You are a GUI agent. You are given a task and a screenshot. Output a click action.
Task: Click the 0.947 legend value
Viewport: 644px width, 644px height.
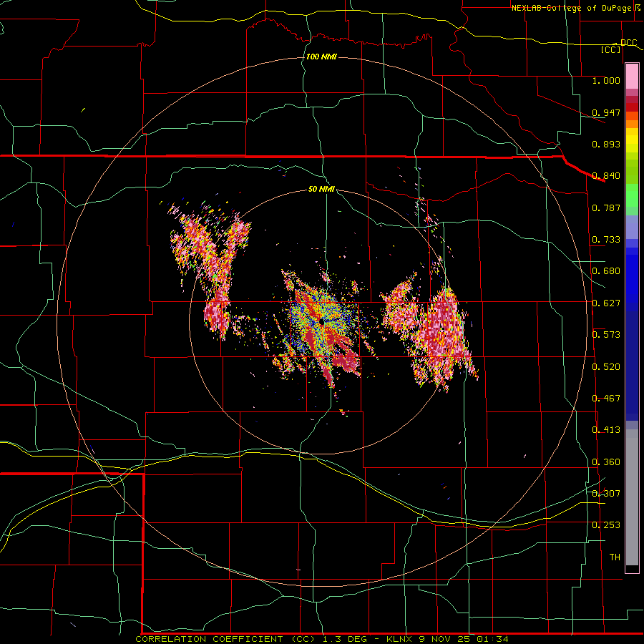click(606, 112)
